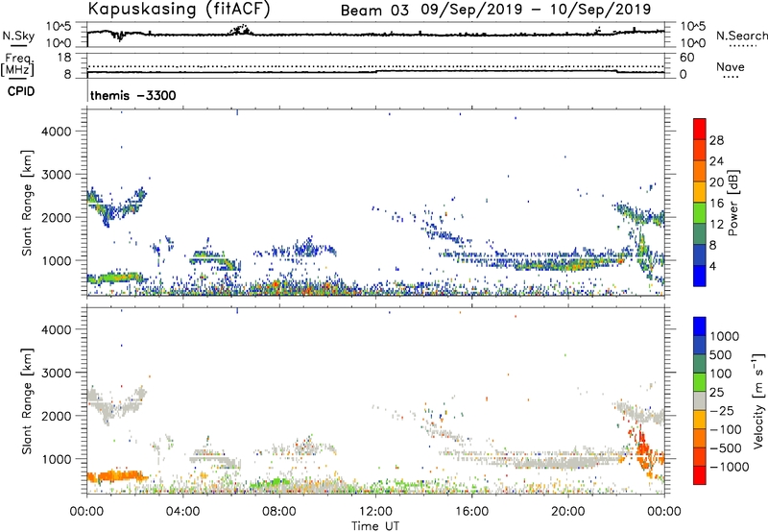Click the 60 tick on Nave axis

(686, 58)
